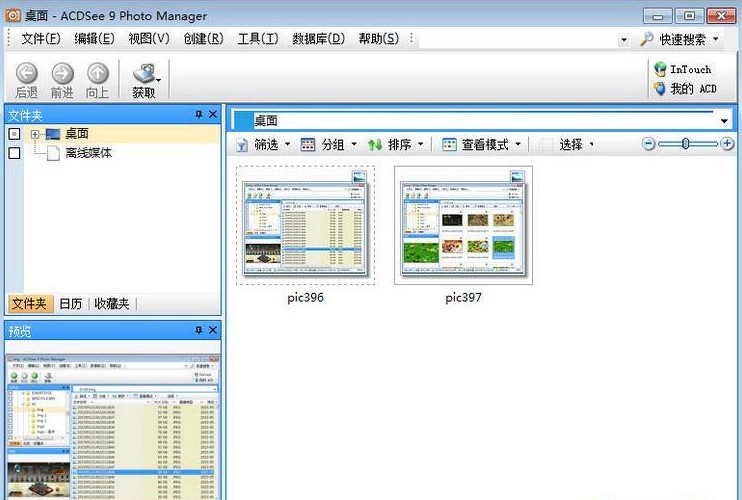Screen dimensions: 742x500
Task: Open the 视图(V) menu
Action: point(149,39)
